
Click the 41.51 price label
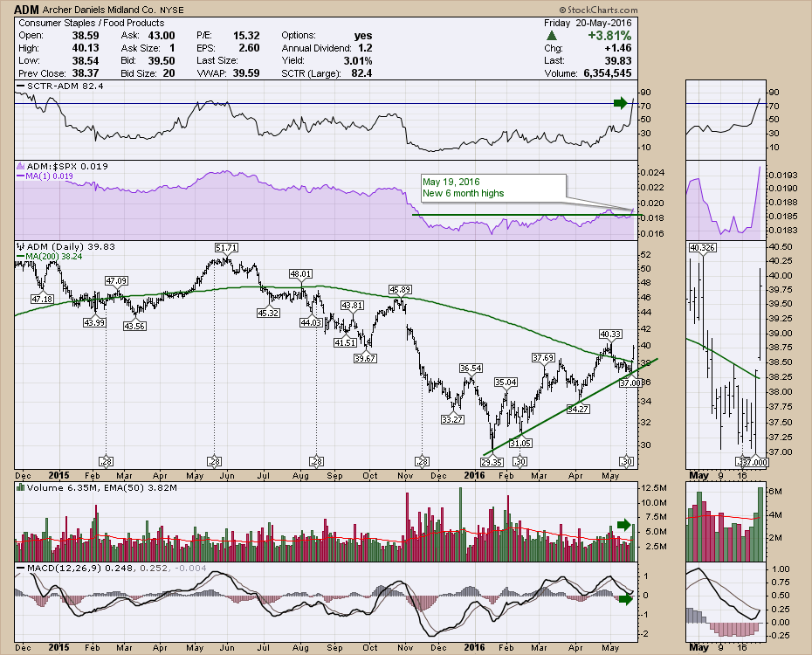point(345,342)
